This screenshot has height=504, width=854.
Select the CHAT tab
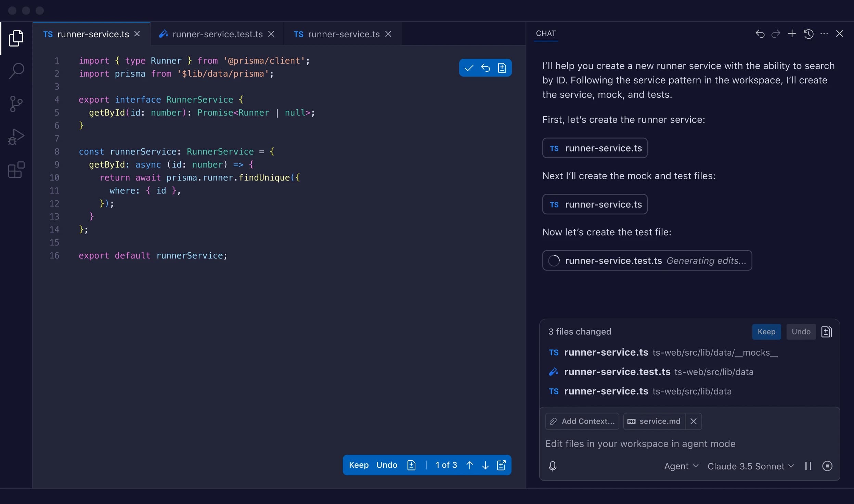[x=546, y=34]
